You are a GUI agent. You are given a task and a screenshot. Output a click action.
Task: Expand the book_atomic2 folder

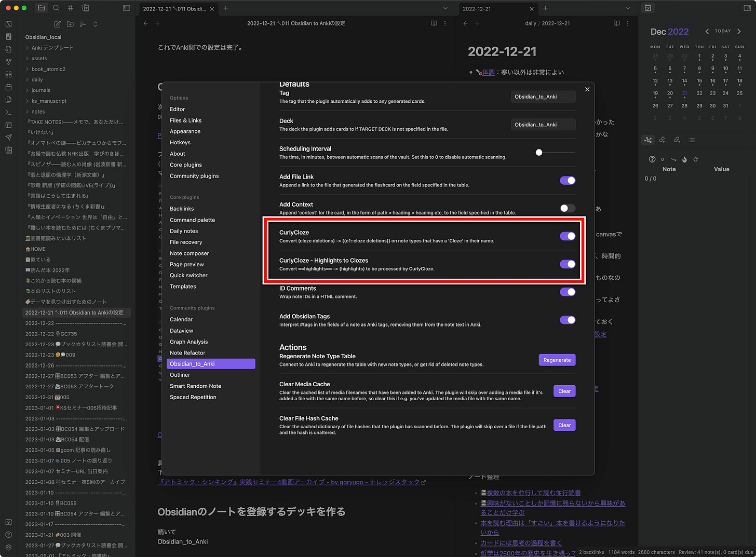(48, 69)
